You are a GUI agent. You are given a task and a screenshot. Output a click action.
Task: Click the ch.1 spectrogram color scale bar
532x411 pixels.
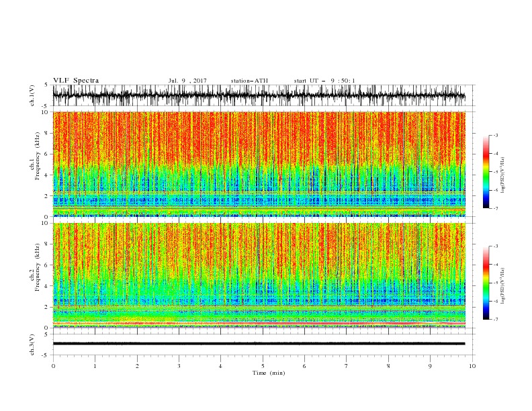click(x=486, y=172)
